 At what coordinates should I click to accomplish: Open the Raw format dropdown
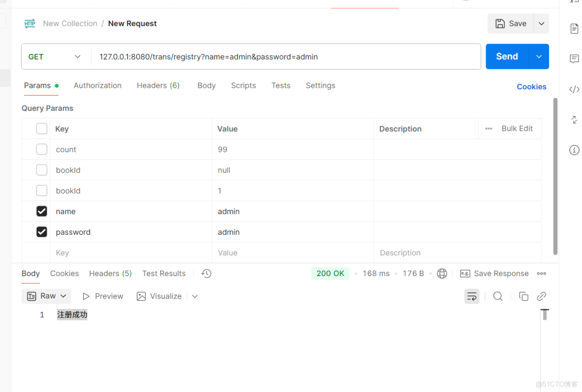[47, 296]
